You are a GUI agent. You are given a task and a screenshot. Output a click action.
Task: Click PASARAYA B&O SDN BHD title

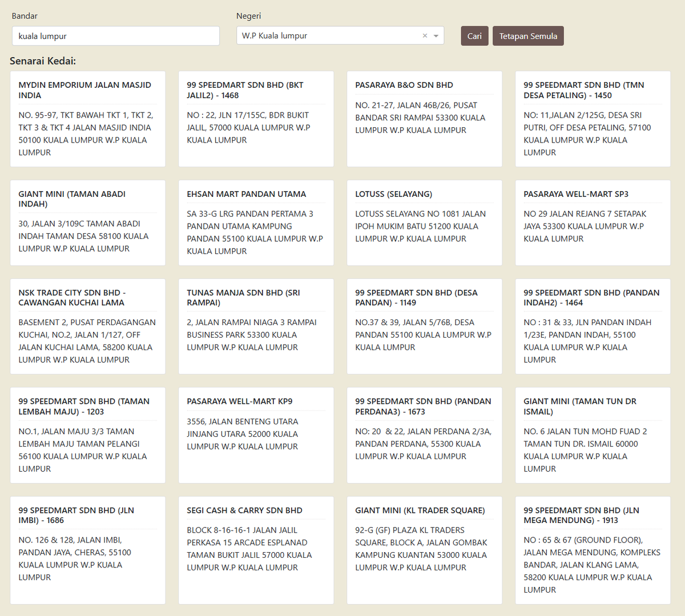[404, 85]
